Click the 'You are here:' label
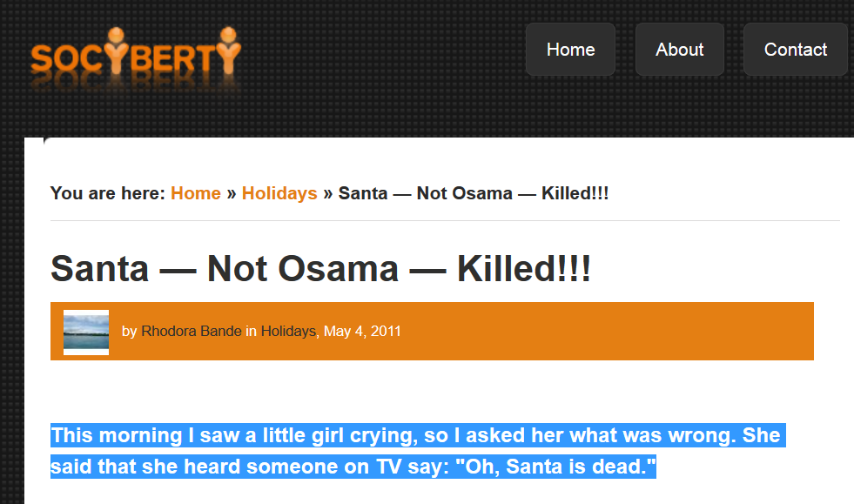 [107, 193]
